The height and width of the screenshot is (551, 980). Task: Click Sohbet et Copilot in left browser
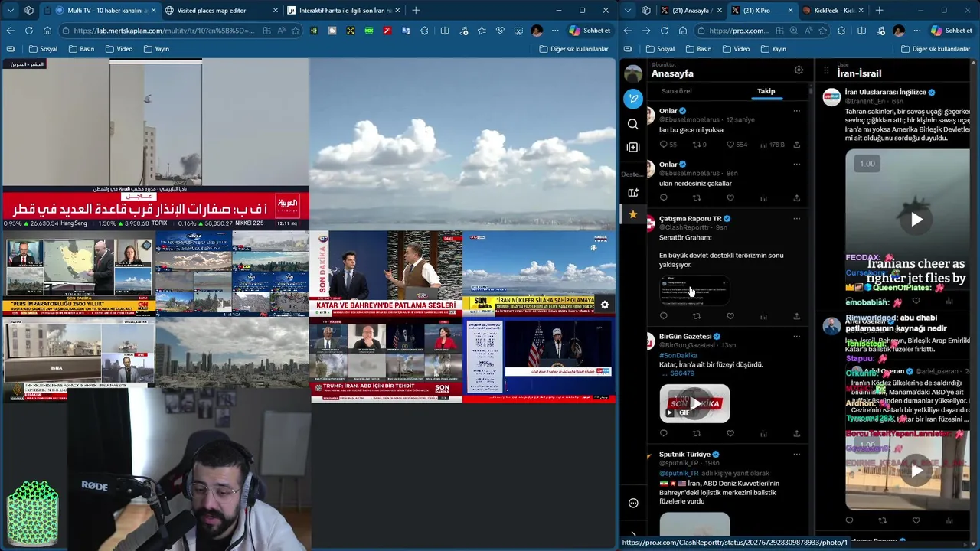[590, 31]
